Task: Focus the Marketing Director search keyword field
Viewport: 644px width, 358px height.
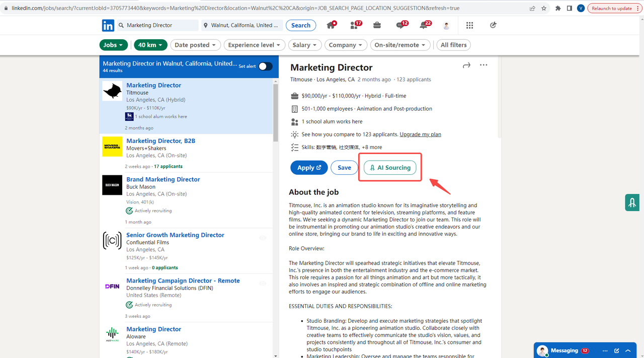Action: point(158,25)
